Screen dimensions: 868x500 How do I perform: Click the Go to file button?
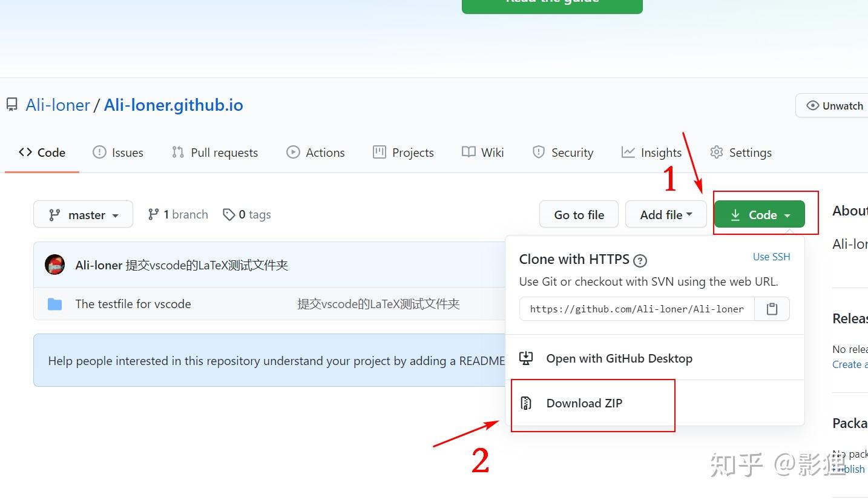(579, 214)
